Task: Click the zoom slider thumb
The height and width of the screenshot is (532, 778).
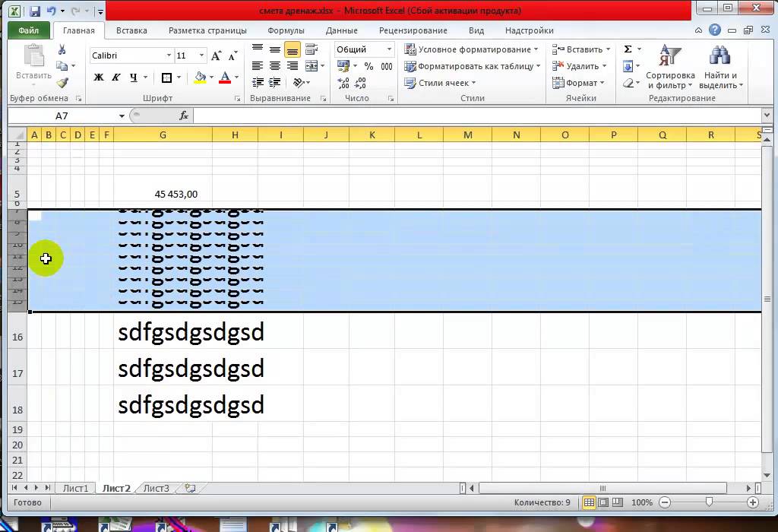Action: coord(709,502)
